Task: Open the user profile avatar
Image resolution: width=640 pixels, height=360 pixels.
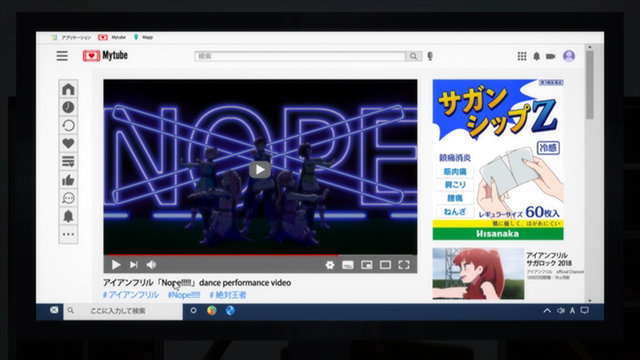Action: [569, 56]
